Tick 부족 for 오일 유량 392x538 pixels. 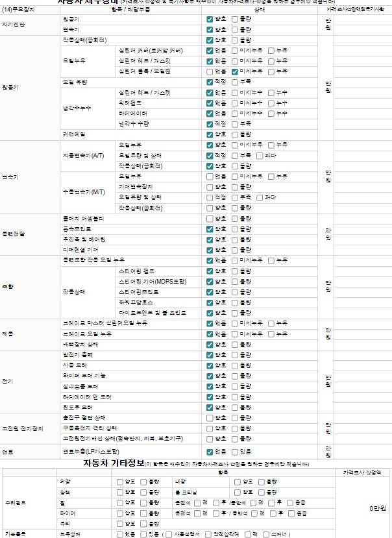(235, 82)
